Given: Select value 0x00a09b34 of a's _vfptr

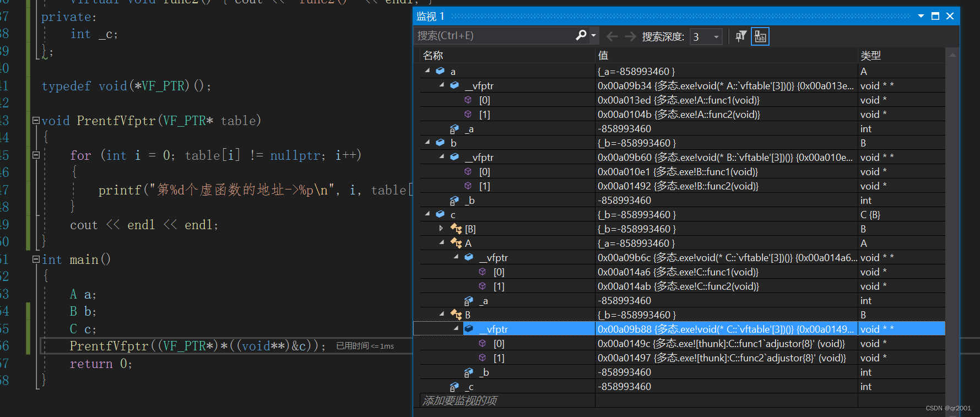Looking at the screenshot, I should pos(727,85).
